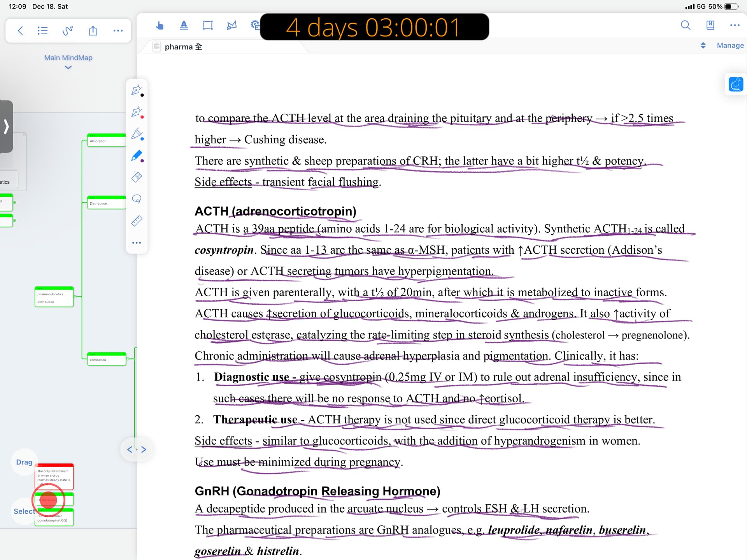This screenshot has width=747, height=560.
Task: Click the word cosyntropin in italic bold
Action: [x=224, y=250]
